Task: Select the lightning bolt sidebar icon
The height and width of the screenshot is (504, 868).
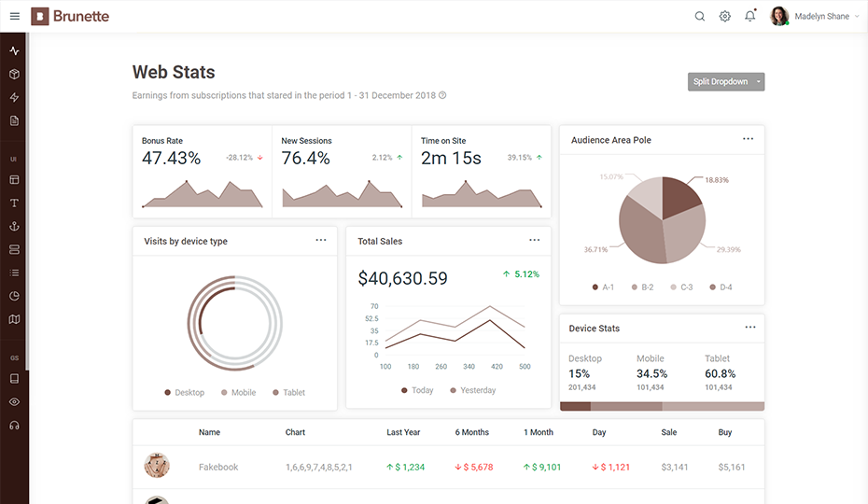Action: 14,97
